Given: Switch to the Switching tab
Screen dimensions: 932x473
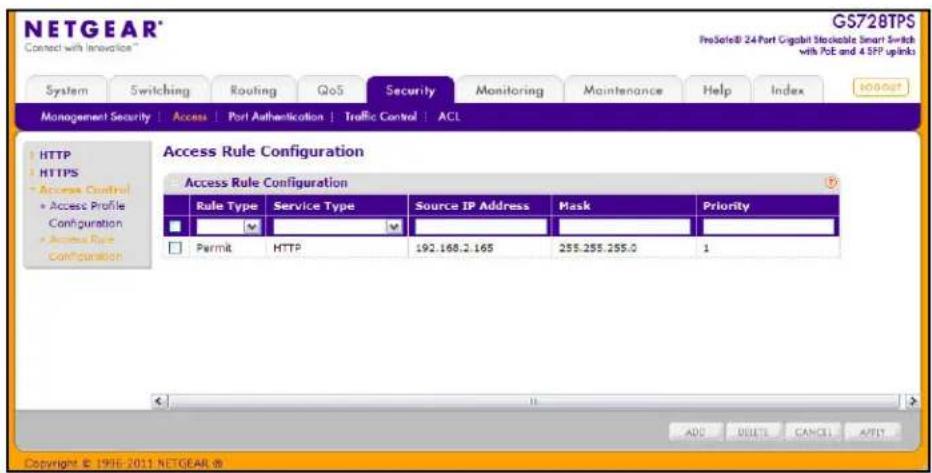Looking at the screenshot, I should pyautogui.click(x=160, y=91).
